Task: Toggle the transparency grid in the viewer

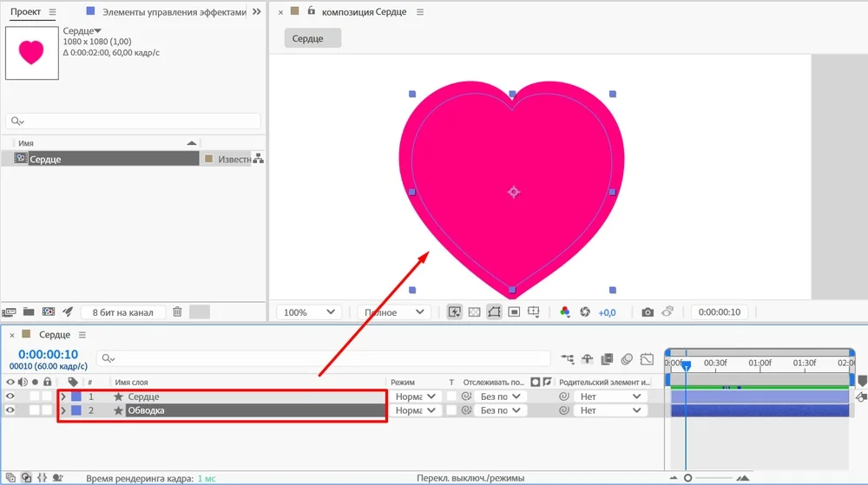Action: [x=474, y=312]
